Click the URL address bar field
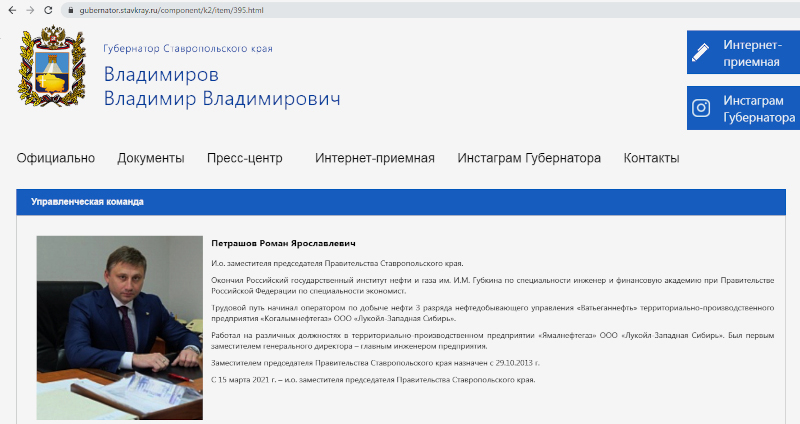 pos(430,10)
